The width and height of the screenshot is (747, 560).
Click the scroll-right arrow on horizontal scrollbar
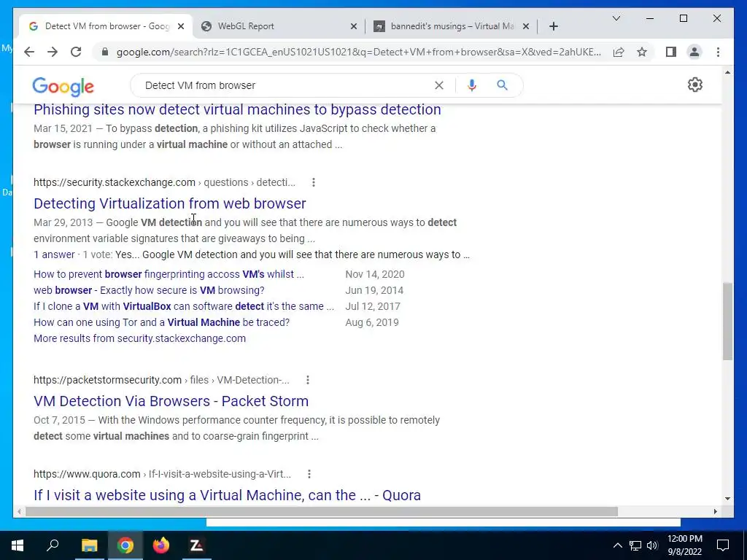tap(715, 511)
